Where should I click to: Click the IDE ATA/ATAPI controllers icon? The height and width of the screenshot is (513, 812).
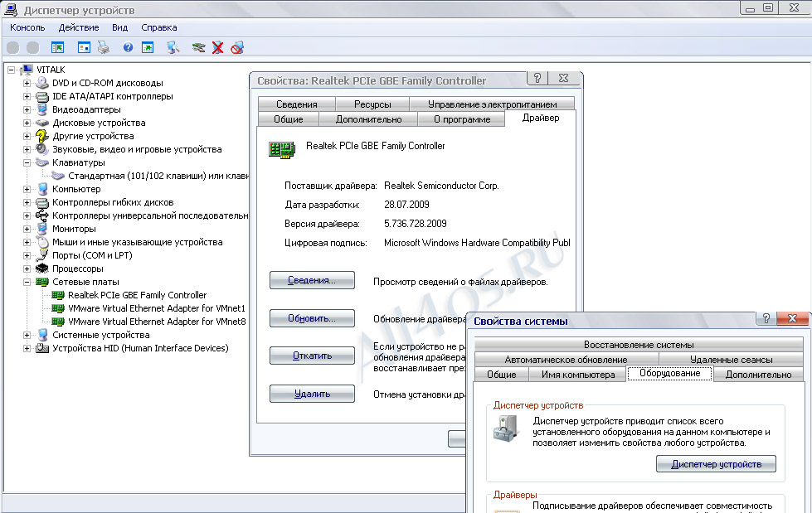pos(42,96)
